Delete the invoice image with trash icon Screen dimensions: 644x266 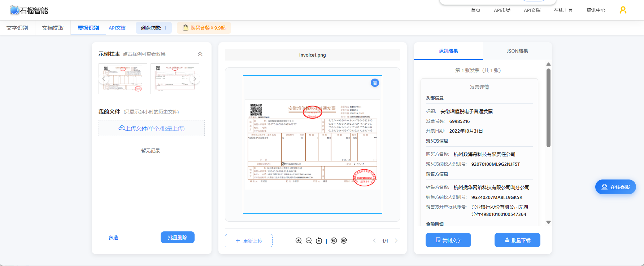tap(375, 83)
